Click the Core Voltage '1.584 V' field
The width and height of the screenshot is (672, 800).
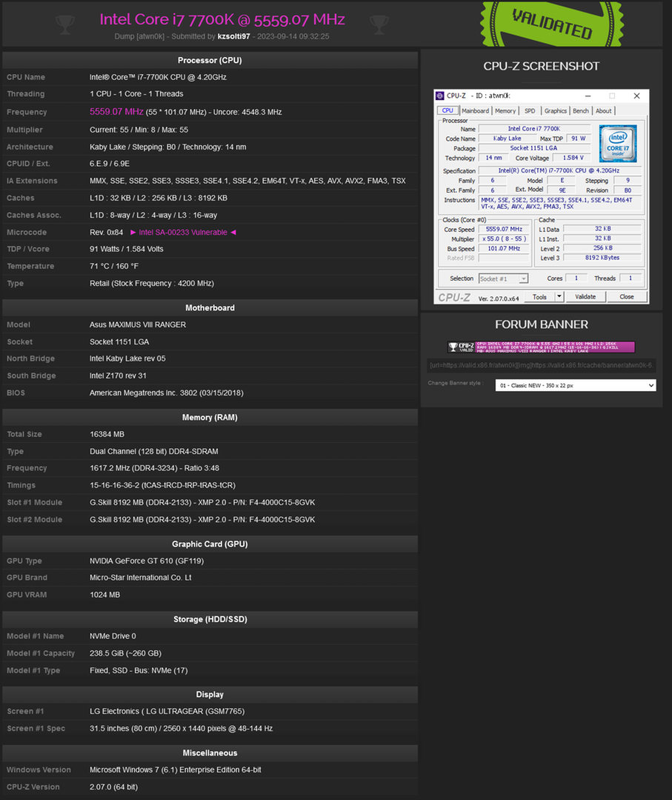pyautogui.click(x=573, y=158)
